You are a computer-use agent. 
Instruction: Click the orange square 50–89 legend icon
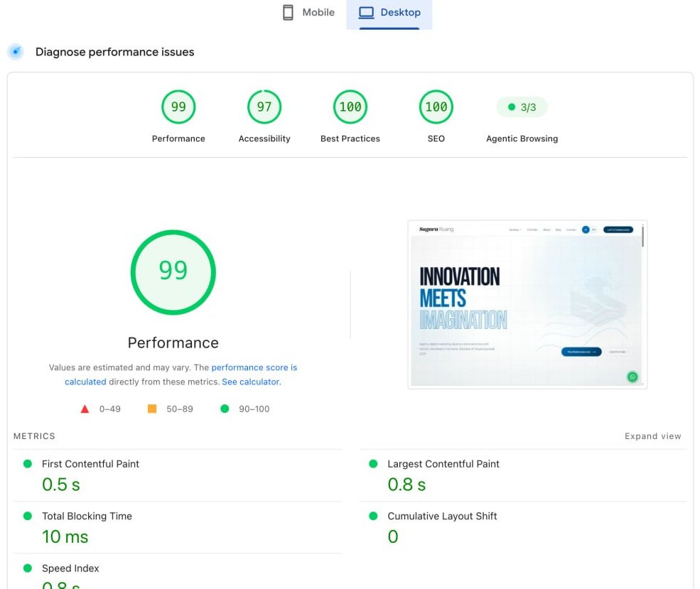(152, 409)
